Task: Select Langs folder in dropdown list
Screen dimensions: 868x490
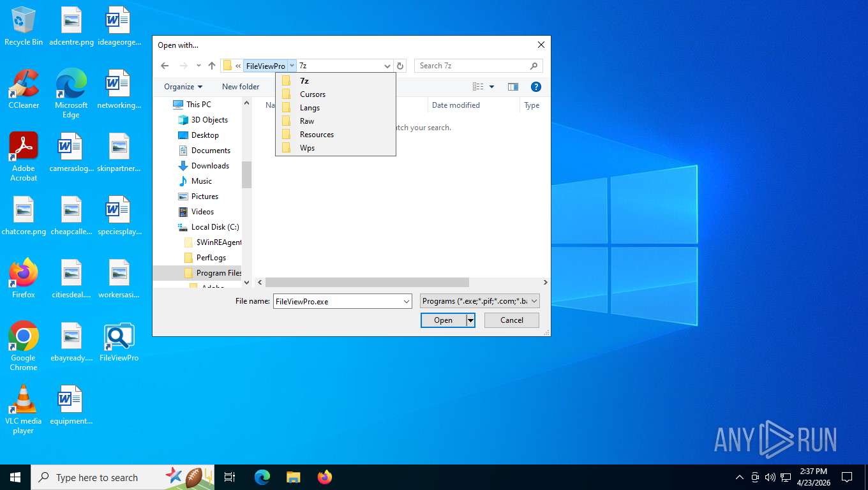Action: coord(335,108)
